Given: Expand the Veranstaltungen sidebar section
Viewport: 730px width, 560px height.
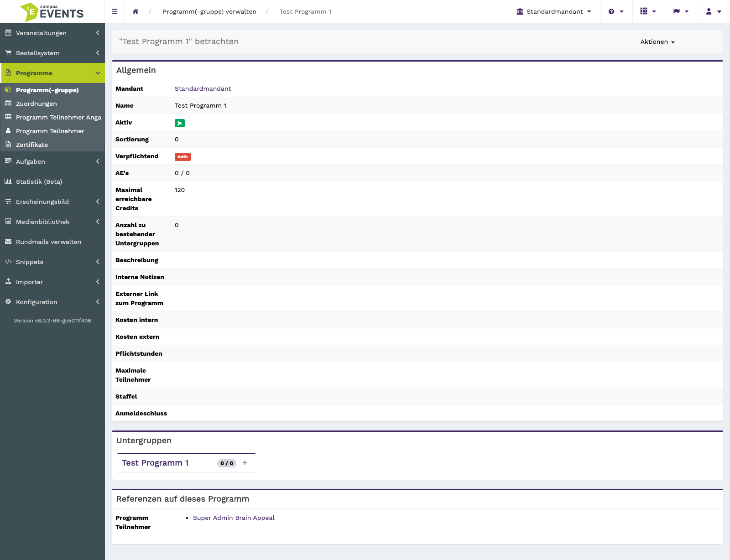Looking at the screenshot, I should pos(52,33).
